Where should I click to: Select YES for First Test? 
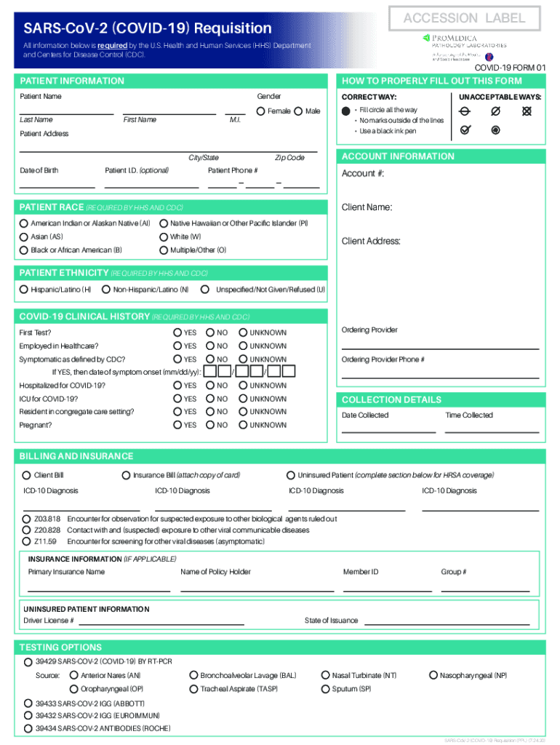click(x=177, y=332)
